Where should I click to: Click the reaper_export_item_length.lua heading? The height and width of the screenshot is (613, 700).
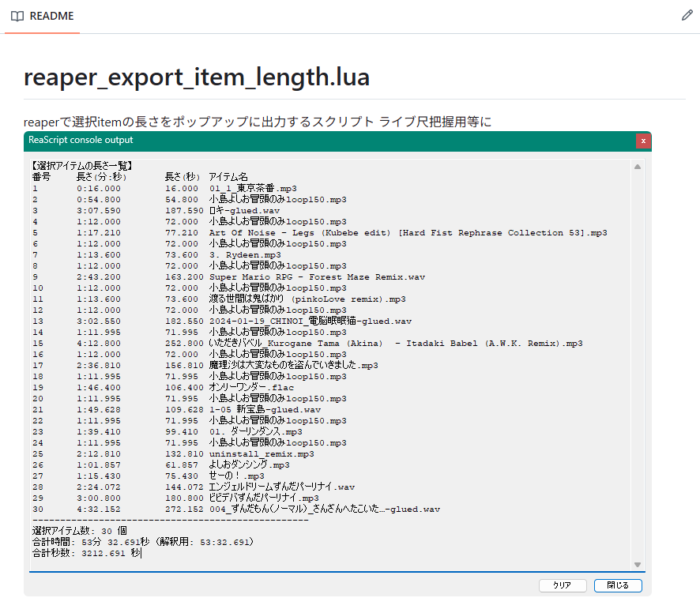197,77
